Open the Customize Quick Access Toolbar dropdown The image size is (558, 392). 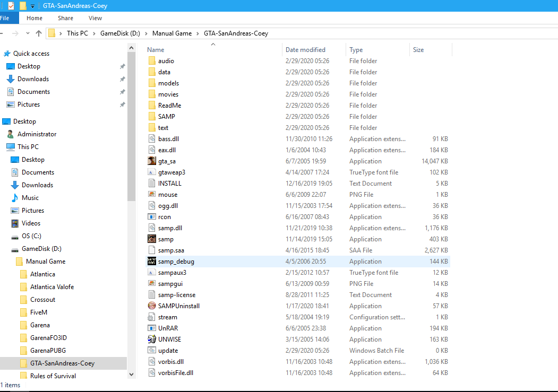tap(32, 6)
